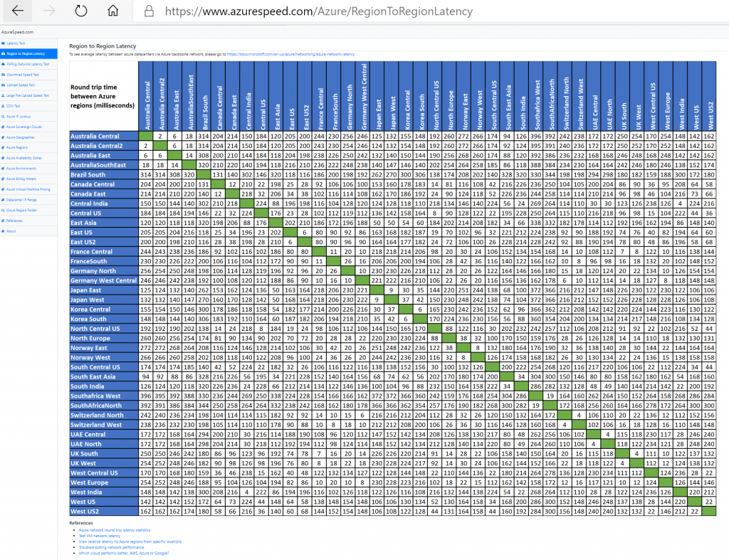
Task: Click the browser back arrow
Action: [x=18, y=11]
